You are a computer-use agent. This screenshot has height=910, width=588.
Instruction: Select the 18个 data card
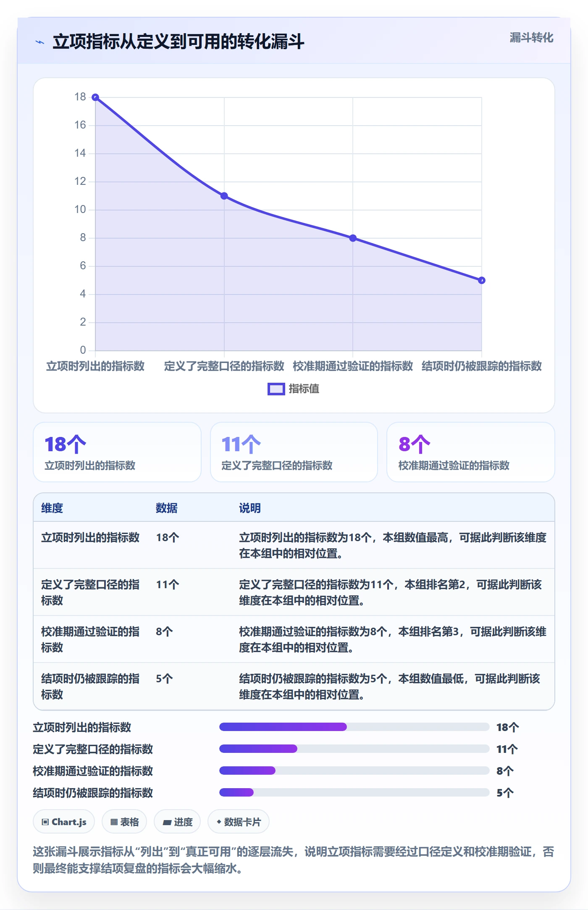tap(117, 452)
